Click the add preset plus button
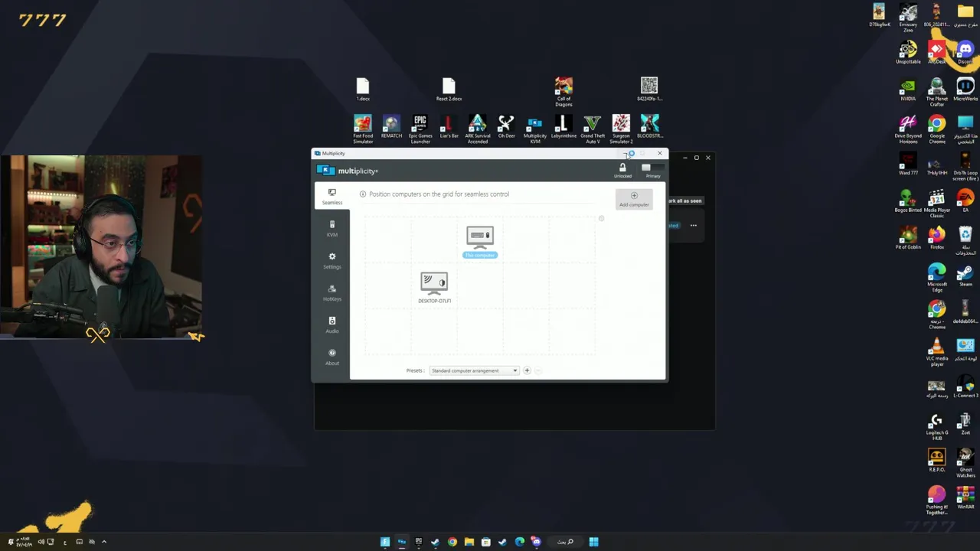Viewport: 980px width, 551px height. 527,370
